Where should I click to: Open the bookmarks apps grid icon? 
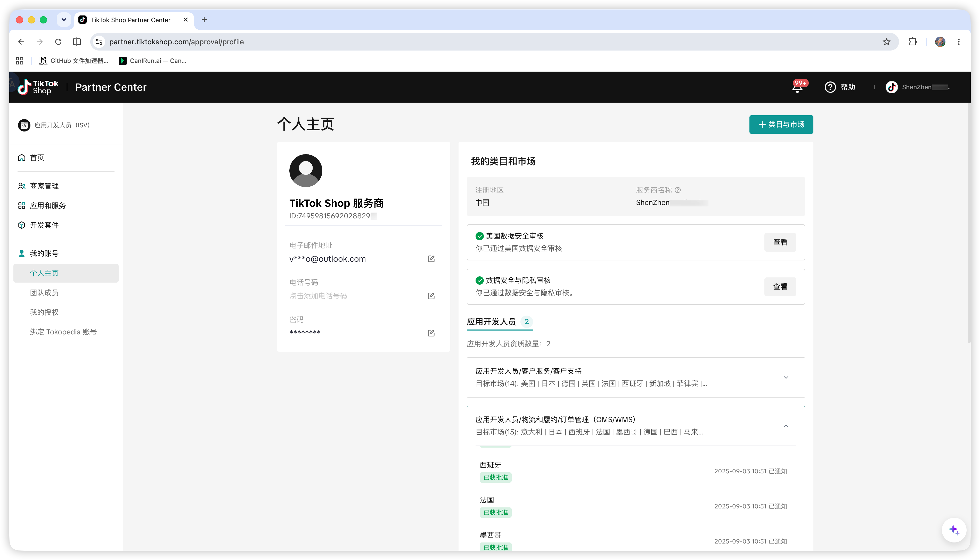20,61
